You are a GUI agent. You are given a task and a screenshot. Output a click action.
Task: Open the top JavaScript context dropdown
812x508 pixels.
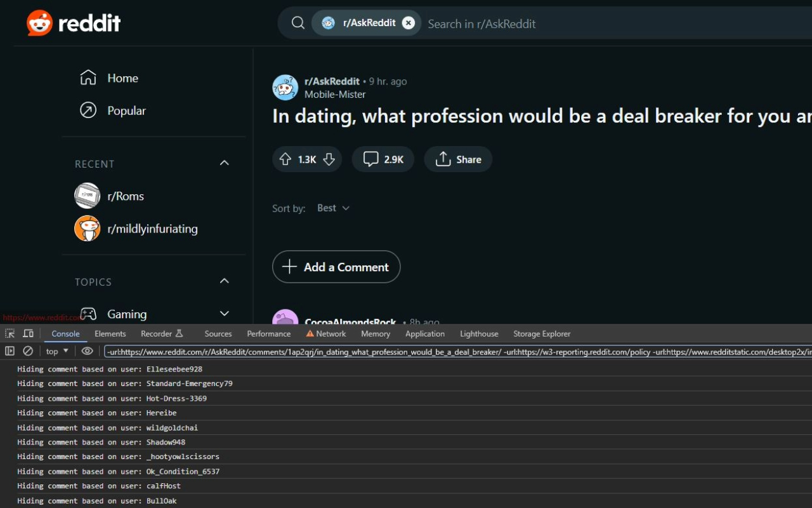point(57,351)
